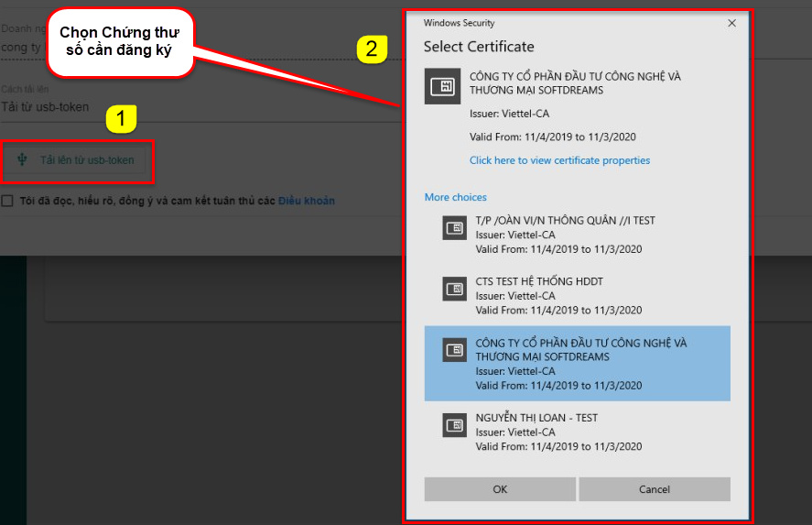Viewport: 812px width, 525px height.
Task: Cancel the certificate selection
Action: (x=655, y=489)
